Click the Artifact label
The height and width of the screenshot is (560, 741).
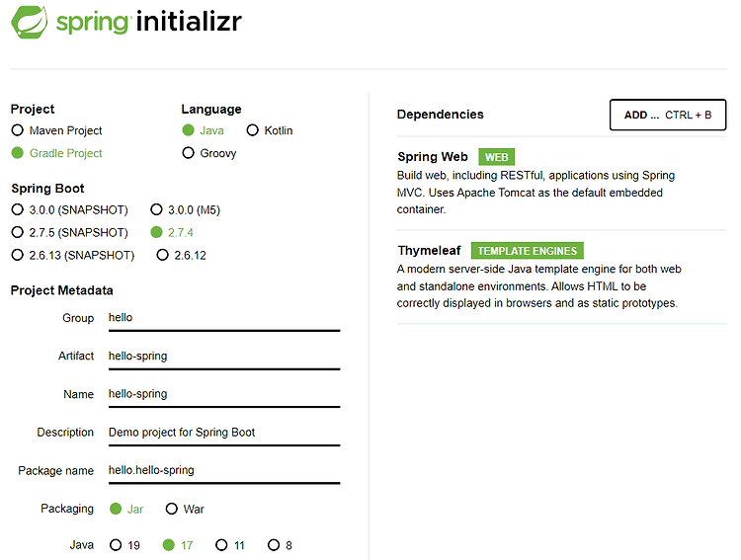[x=76, y=356]
